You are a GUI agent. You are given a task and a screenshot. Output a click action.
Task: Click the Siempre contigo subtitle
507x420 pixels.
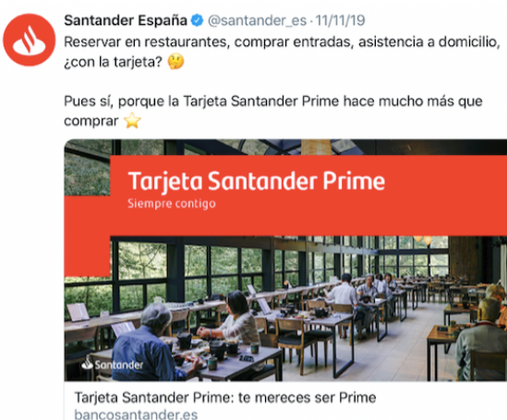[x=172, y=203]
